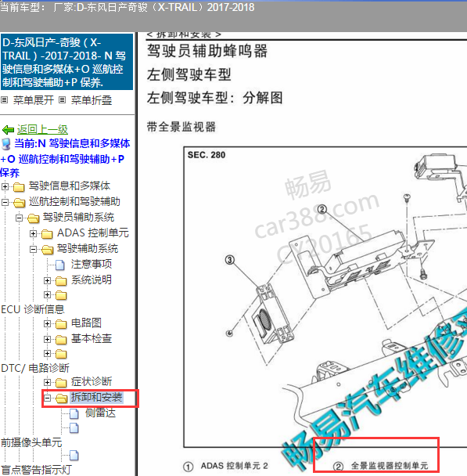Click the 菜单折叠 list icon
467x476 pixels.
pos(62,100)
